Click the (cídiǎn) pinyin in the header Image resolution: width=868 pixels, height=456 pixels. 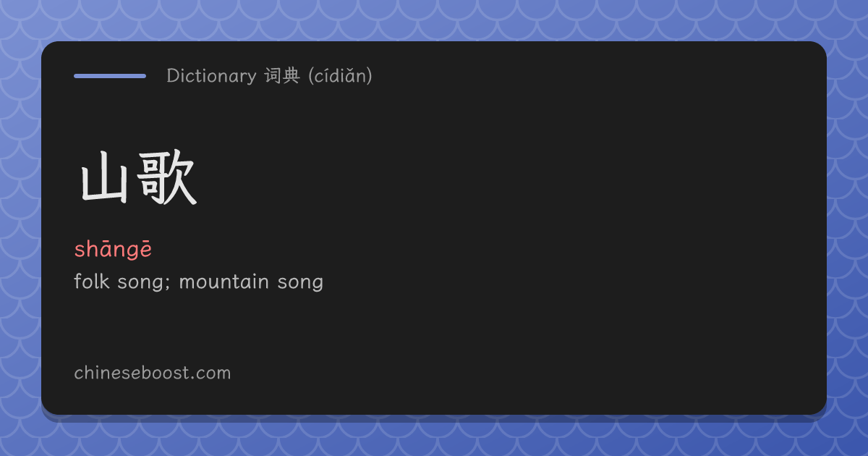coord(340,75)
